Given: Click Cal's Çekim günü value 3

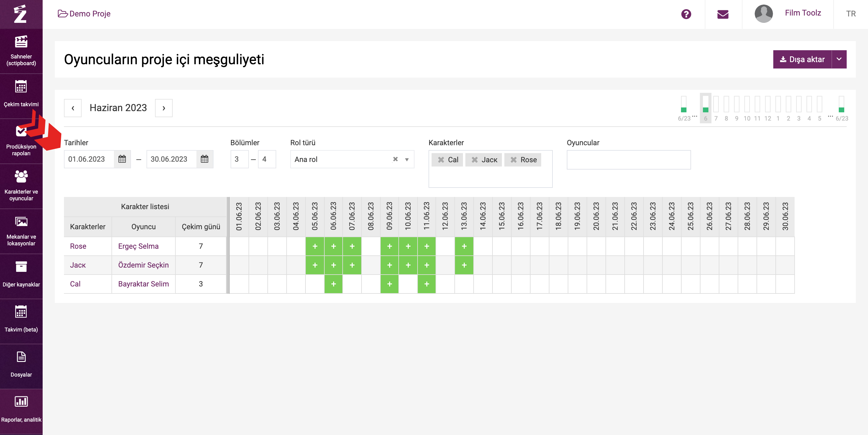Looking at the screenshot, I should pyautogui.click(x=201, y=284).
